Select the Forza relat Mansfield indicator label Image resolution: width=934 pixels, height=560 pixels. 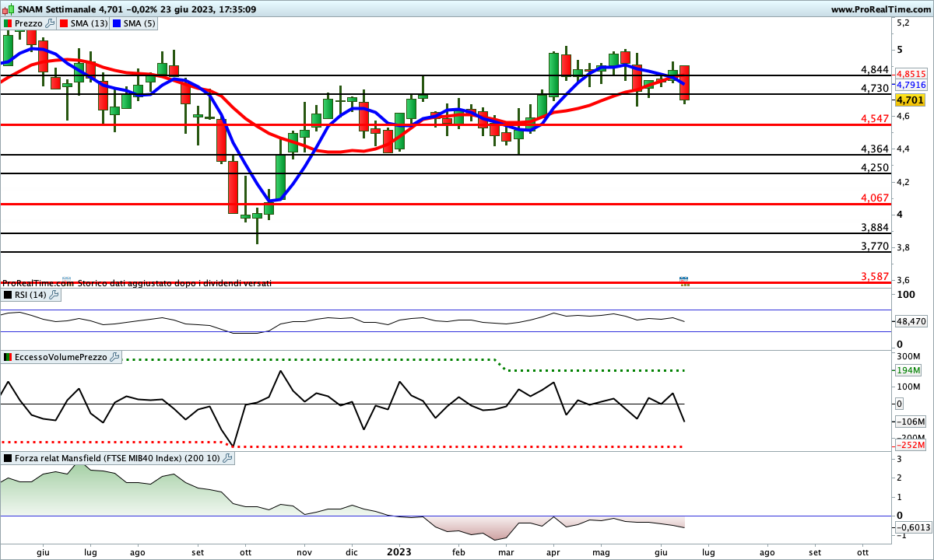(x=118, y=458)
